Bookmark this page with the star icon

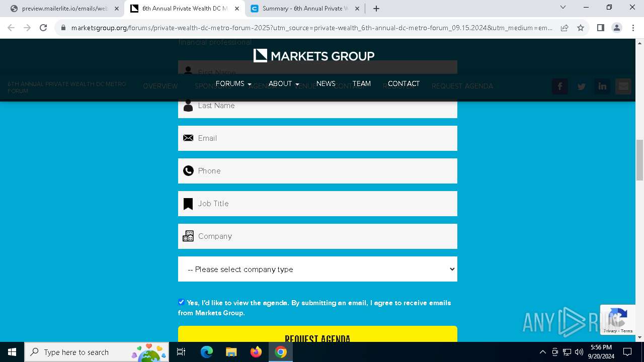[581, 28]
